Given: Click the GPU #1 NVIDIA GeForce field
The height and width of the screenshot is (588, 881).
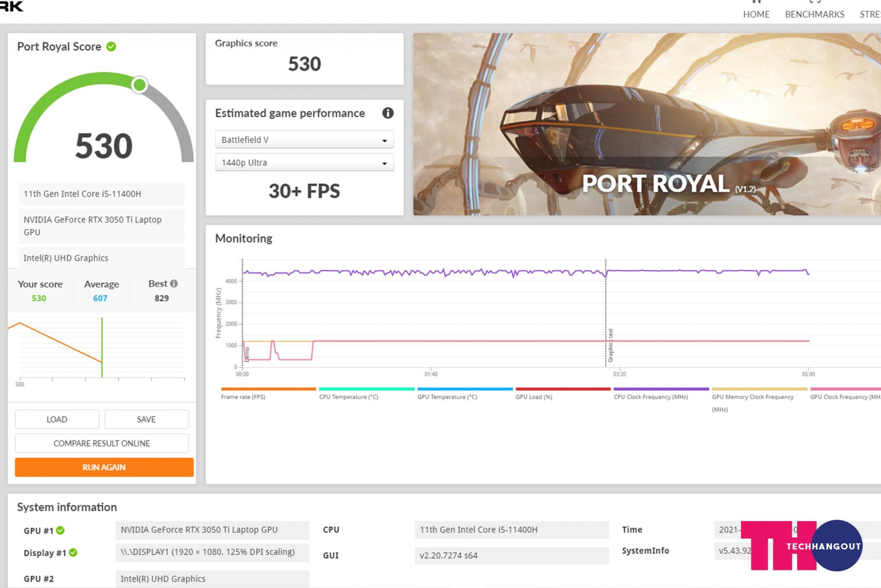Looking at the screenshot, I should click(x=213, y=530).
